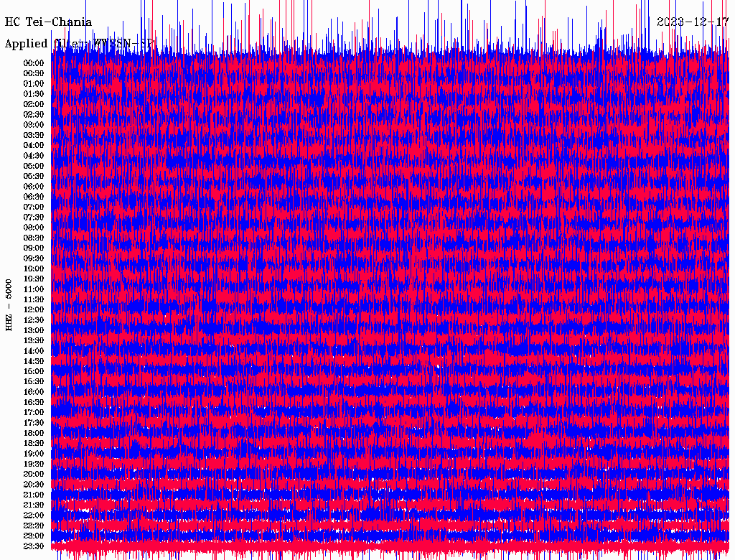Select the 02:00 time label
735x560 pixels.
coord(34,104)
